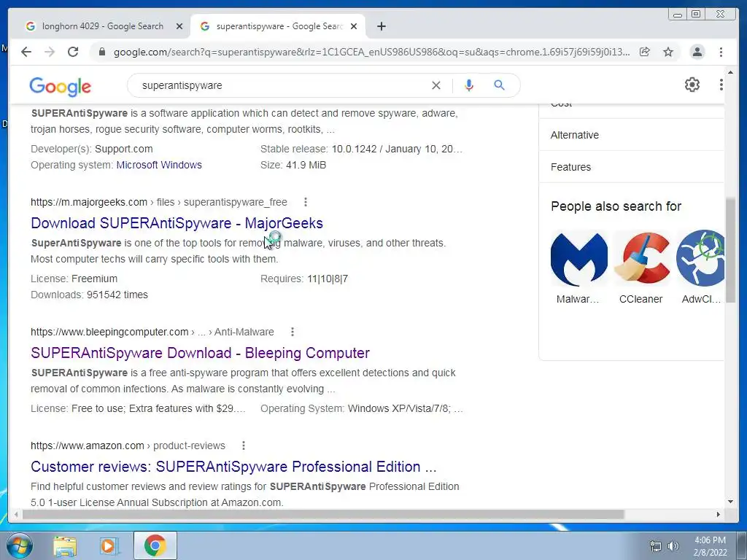Close the superantispyware search tab
This screenshot has width=747, height=560.
click(x=354, y=26)
